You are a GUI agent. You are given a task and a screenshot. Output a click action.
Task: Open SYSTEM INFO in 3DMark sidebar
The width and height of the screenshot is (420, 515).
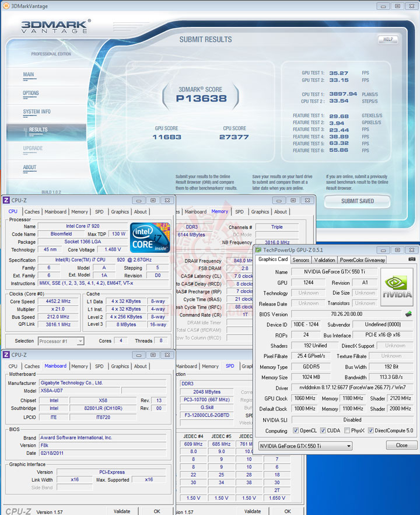coord(37,112)
